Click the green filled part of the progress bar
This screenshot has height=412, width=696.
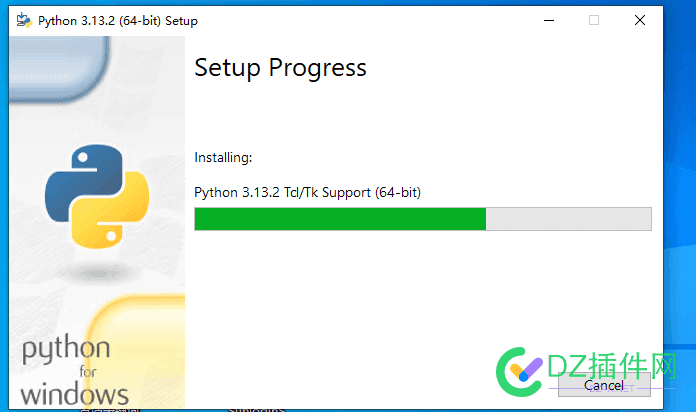click(340, 219)
